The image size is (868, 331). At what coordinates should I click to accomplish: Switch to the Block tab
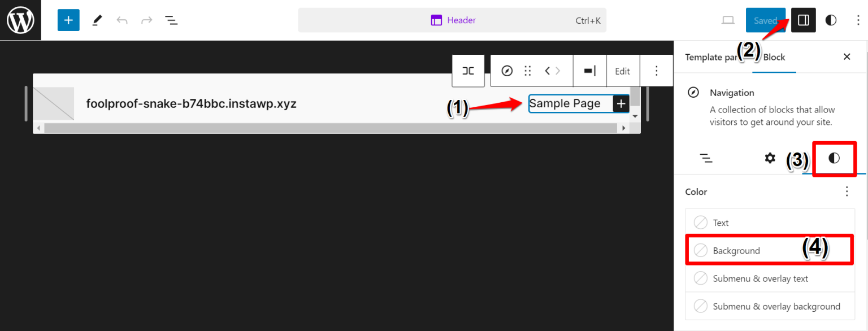[x=774, y=57]
